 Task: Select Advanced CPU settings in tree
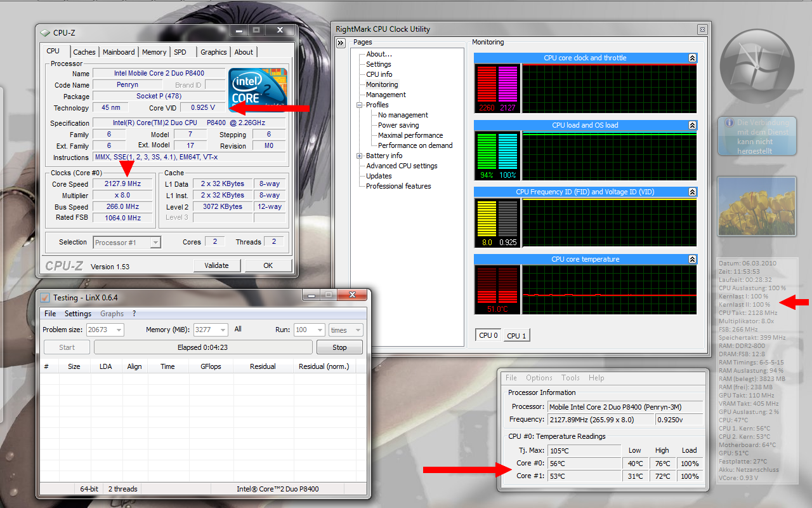point(402,166)
